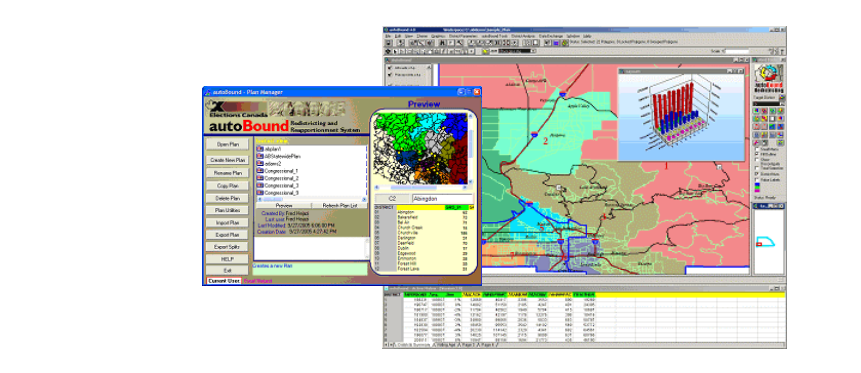This screenshot has width=861, height=373.
Task: Click the first icon in the toolbox grid
Action: pyautogui.click(x=756, y=110)
